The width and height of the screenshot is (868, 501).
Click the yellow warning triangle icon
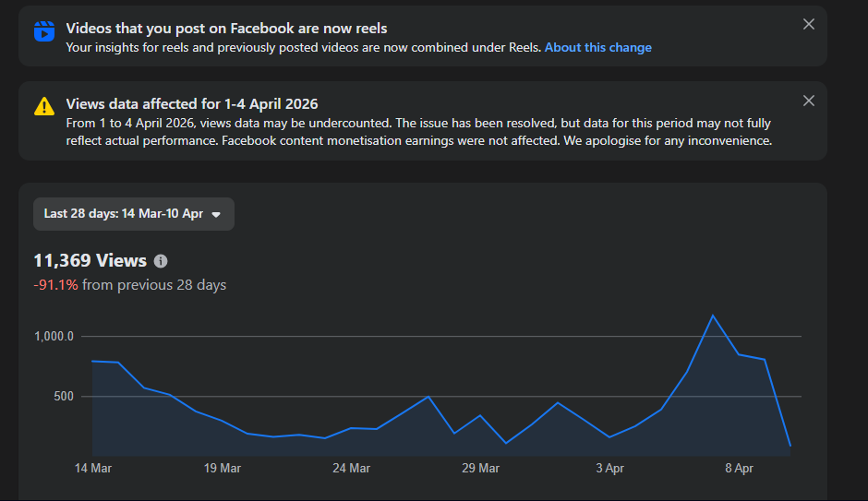click(x=44, y=106)
